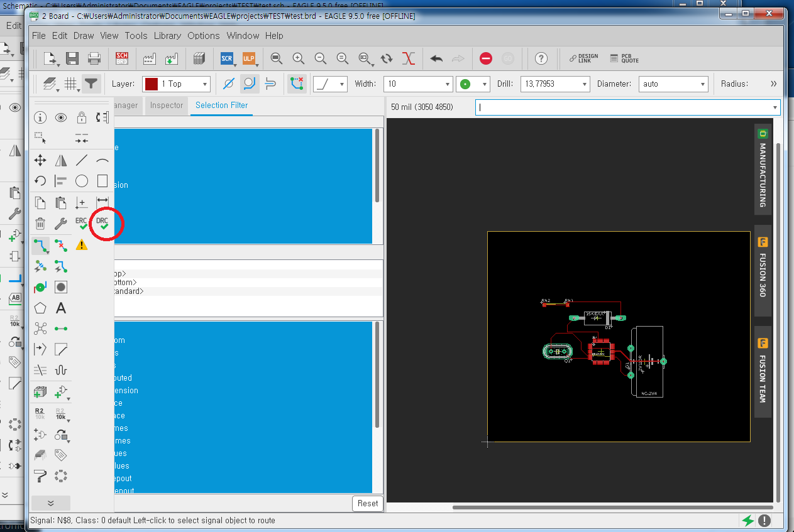
Task: Open the Manufacturing side panel
Action: tap(763, 169)
